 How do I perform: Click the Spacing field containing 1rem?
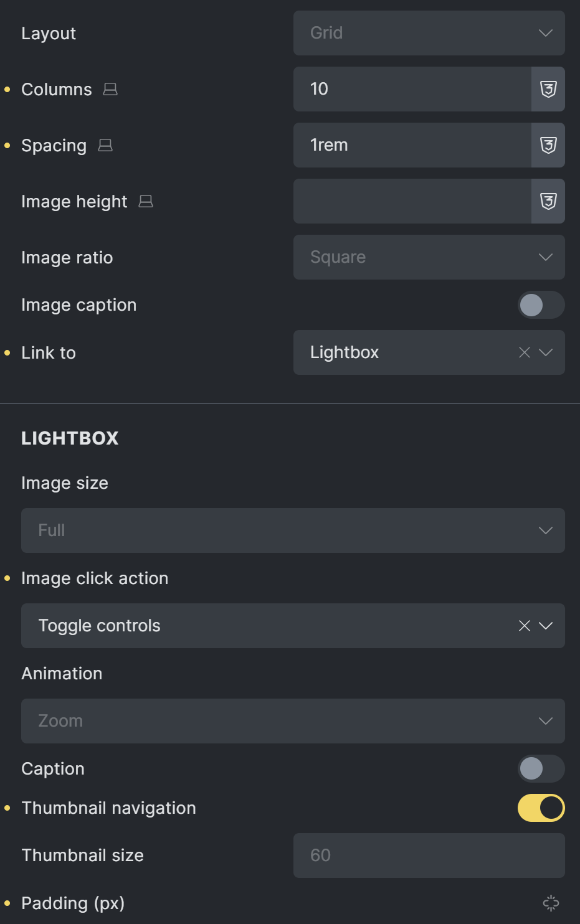click(x=412, y=145)
